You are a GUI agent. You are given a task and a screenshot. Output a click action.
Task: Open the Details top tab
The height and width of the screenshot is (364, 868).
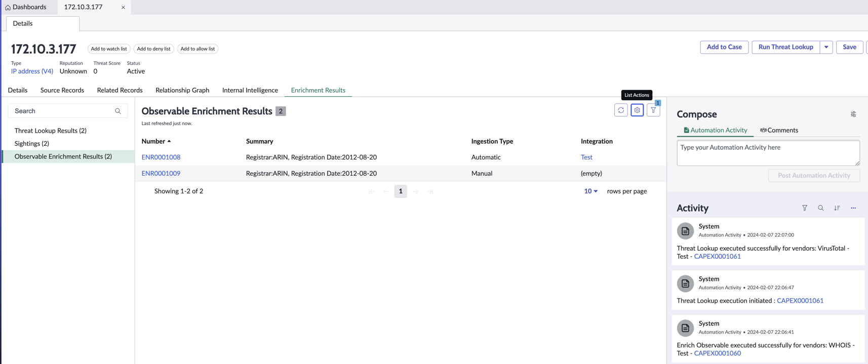[43, 23]
